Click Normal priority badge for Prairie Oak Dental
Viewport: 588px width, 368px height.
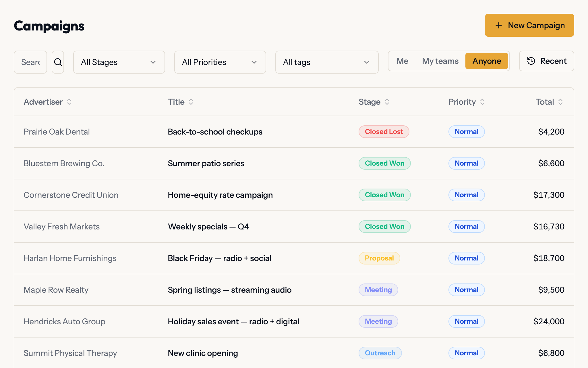[x=467, y=132]
